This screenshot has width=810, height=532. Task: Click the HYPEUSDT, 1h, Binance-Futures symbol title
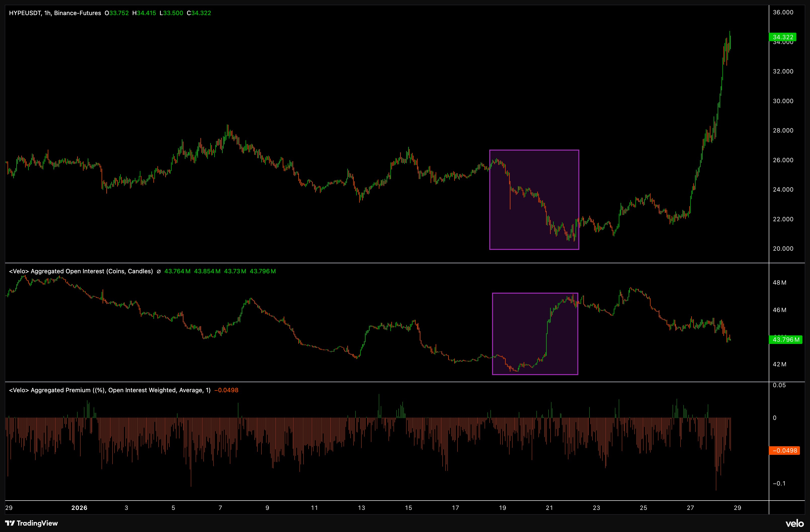55,13
